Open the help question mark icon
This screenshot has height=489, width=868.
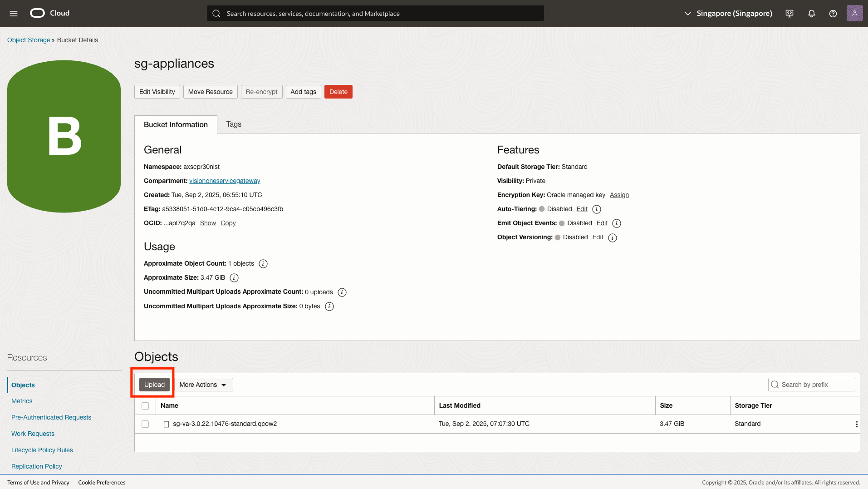tap(833, 14)
